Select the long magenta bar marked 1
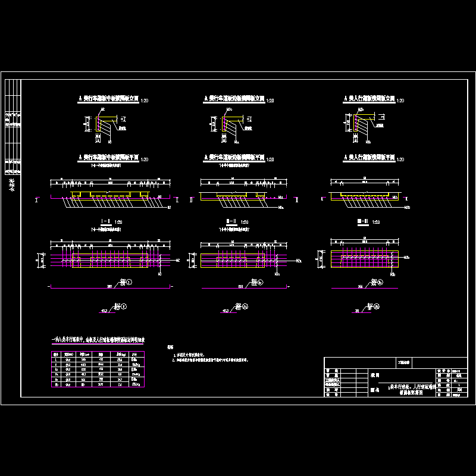The height and width of the screenshot is (476, 476). pyautogui.click(x=110, y=287)
